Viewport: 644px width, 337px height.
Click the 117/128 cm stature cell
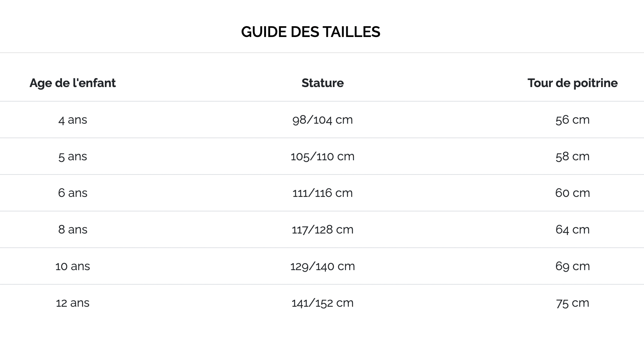pyautogui.click(x=322, y=230)
